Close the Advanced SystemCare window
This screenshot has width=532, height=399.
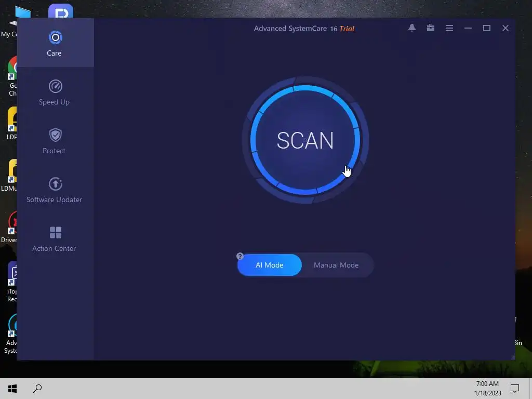click(x=505, y=28)
